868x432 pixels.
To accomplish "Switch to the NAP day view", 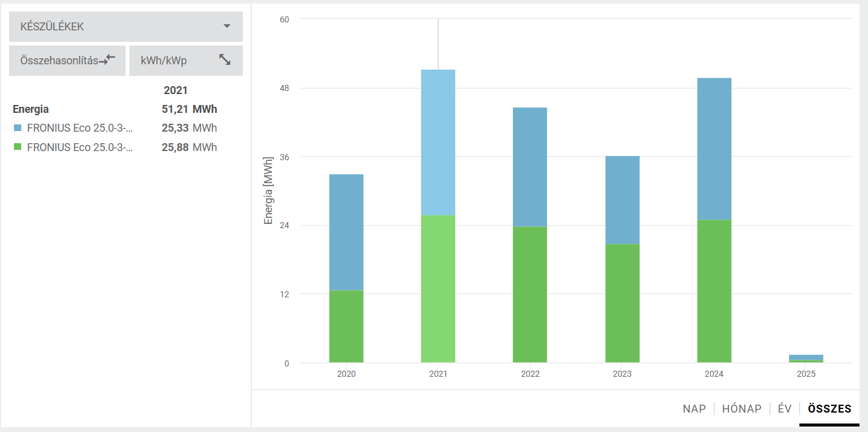I will click(694, 408).
